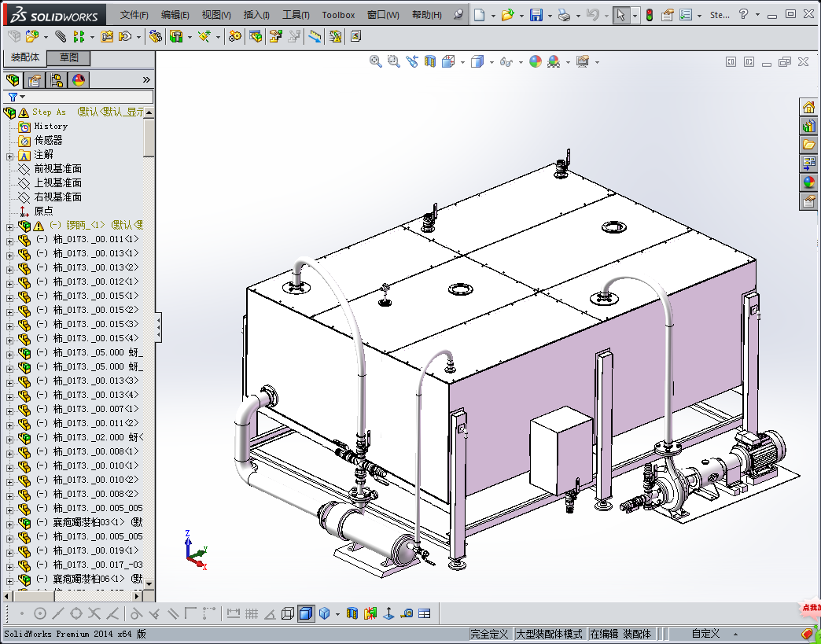821x644 pixels.
Task: Click the Section View icon in heads-up toolbar
Action: point(430,61)
